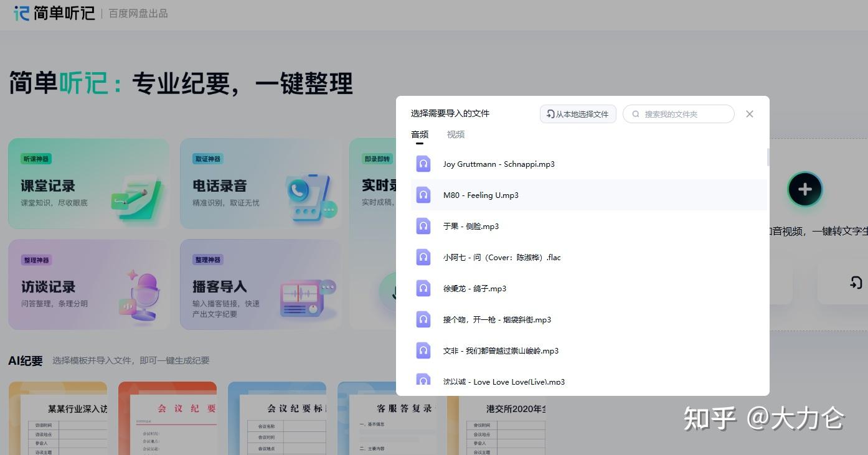
Task: Click the audio icon beside 小阿七 - 问 .flac
Action: (x=423, y=257)
